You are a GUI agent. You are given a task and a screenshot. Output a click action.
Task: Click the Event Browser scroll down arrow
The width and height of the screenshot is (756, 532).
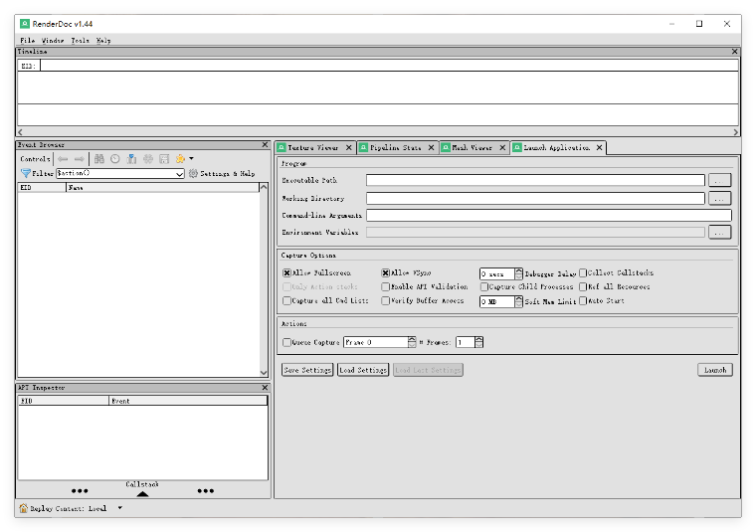click(x=264, y=373)
